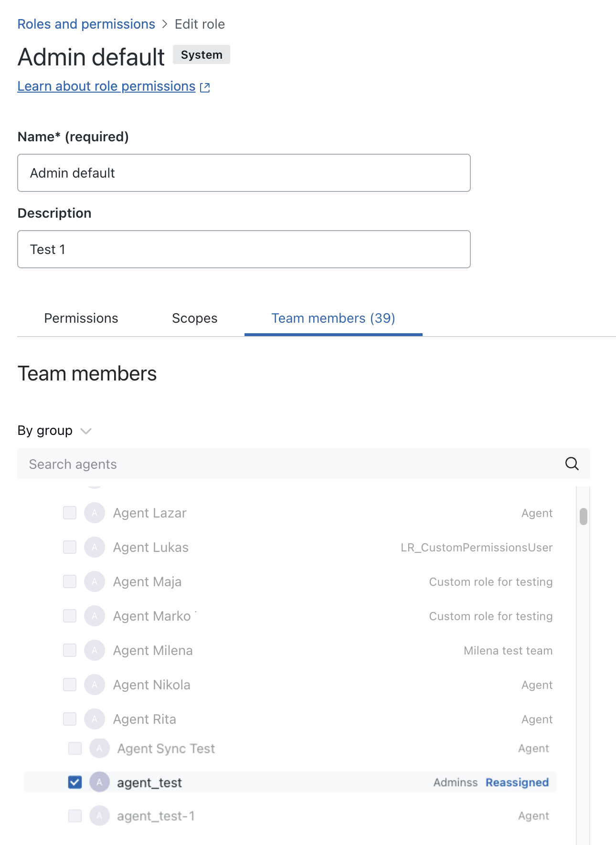Click Agent Rita's avatar icon
Viewport: 616px width, 845px height.
tap(95, 719)
